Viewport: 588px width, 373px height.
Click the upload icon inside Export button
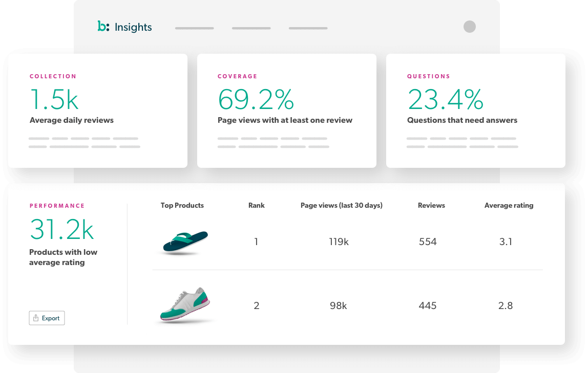coord(36,318)
